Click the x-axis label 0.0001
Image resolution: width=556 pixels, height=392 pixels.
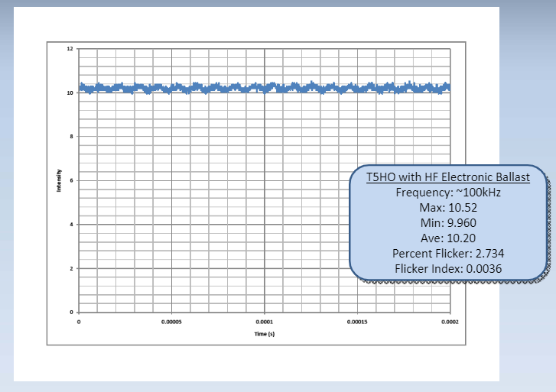click(264, 322)
